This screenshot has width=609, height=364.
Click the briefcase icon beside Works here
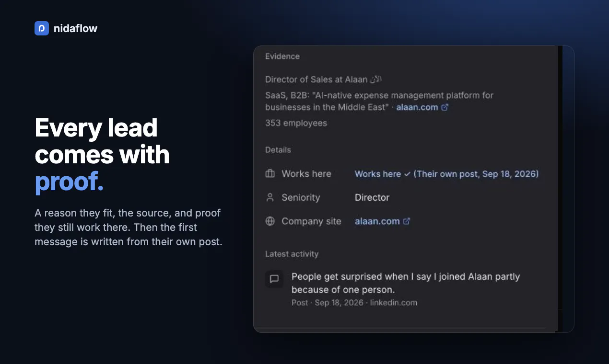pos(270,174)
